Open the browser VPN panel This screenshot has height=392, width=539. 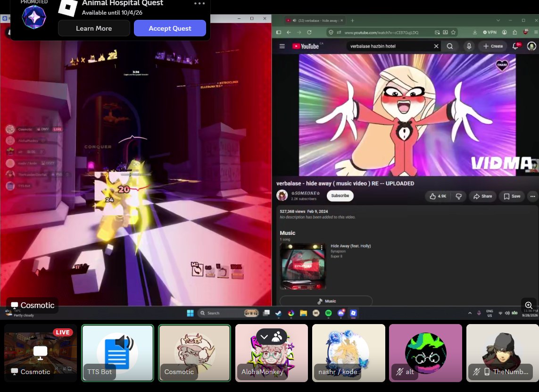click(490, 33)
